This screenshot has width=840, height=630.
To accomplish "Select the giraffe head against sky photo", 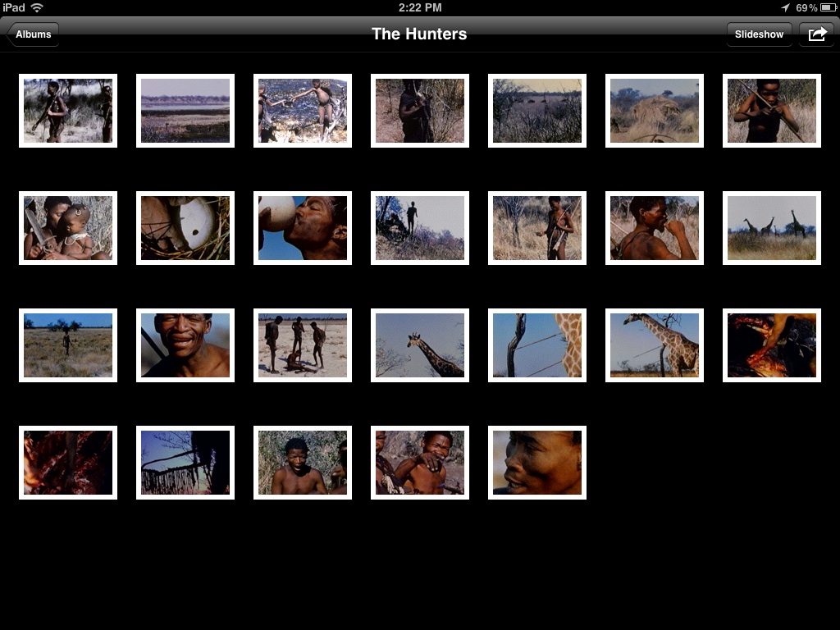I will point(420,345).
